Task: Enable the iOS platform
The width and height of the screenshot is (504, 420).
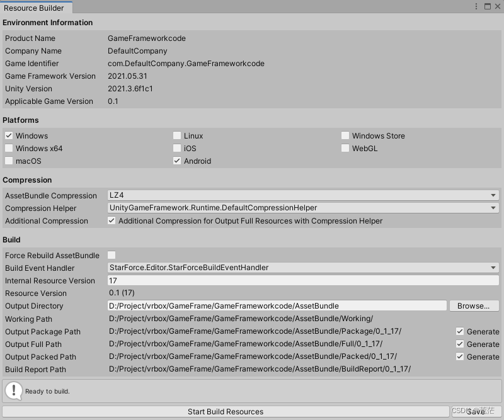Action: click(177, 148)
